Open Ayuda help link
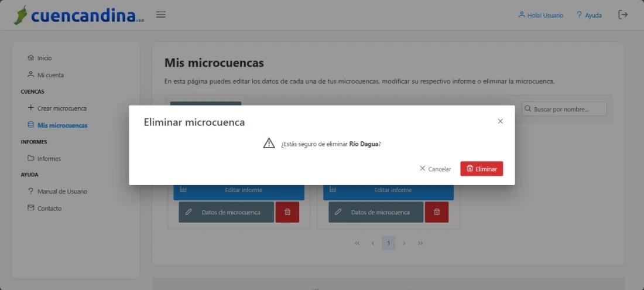Viewport: 644px width, 290px height. pyautogui.click(x=589, y=15)
